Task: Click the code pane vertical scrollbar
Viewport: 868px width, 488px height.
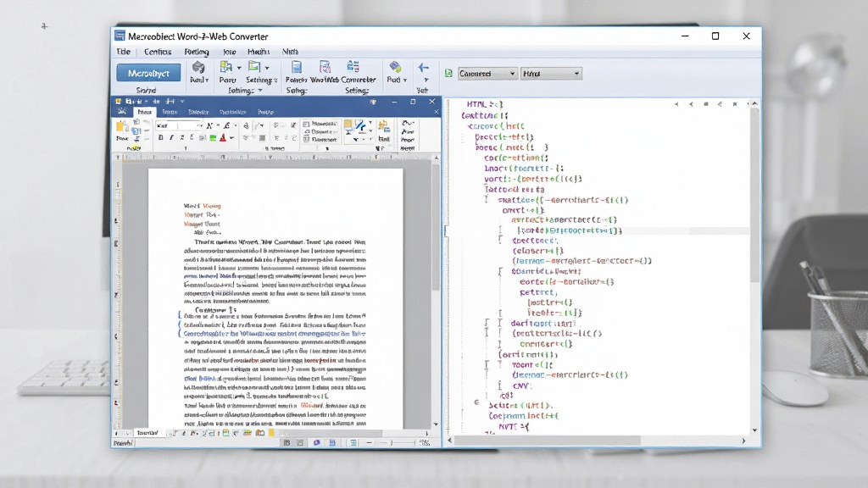Action: tap(754, 195)
